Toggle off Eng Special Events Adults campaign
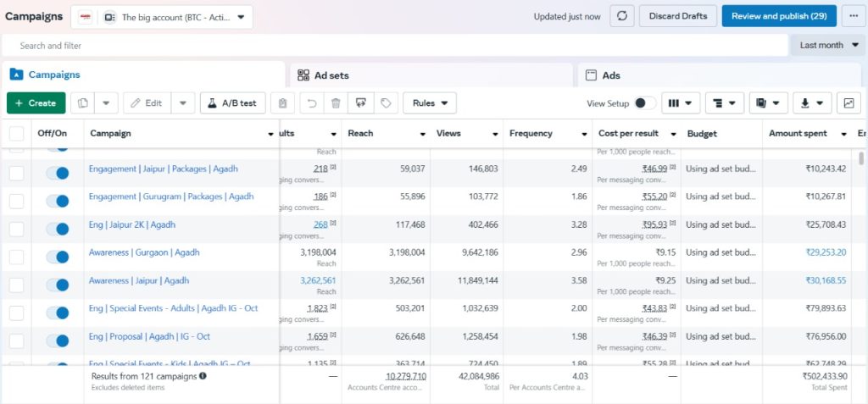 tap(58, 313)
